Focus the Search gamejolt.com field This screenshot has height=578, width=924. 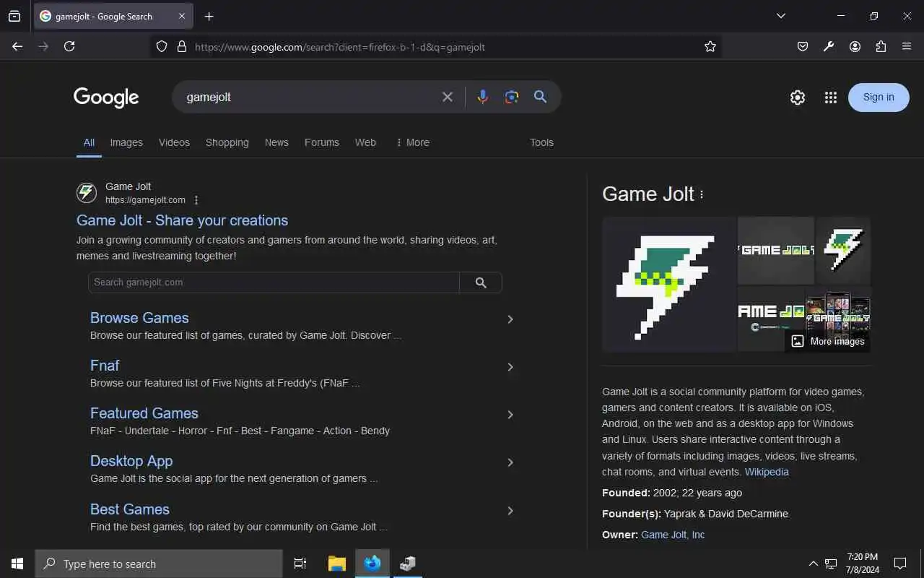[x=274, y=282]
